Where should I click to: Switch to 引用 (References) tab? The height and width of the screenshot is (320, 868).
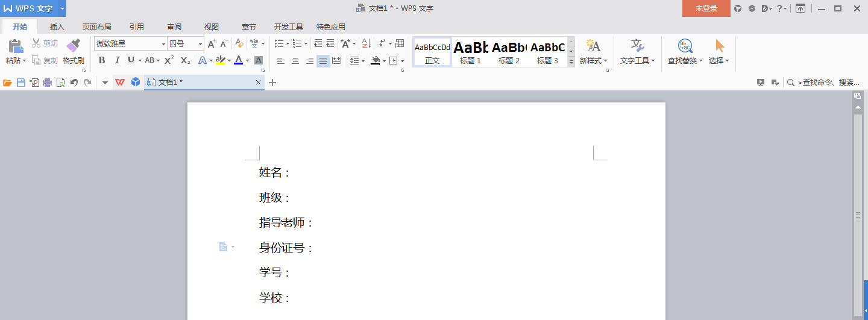[137, 27]
